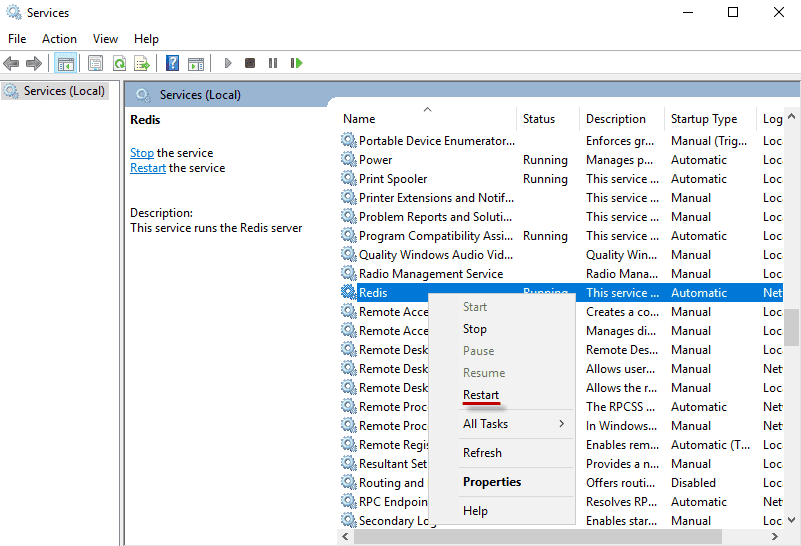Select Problem Reports and Soluti... row
The width and height of the screenshot is (801, 546).
click(561, 217)
